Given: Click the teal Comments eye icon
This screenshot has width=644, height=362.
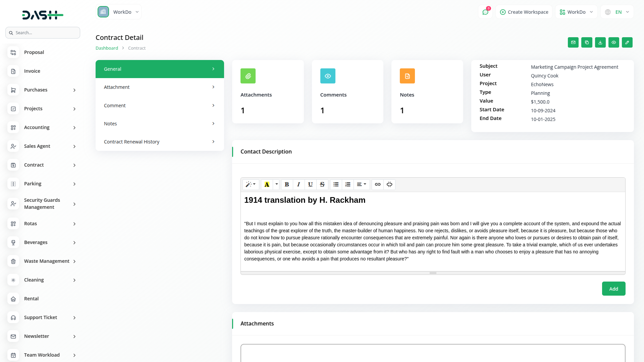Looking at the screenshot, I should coord(328,76).
